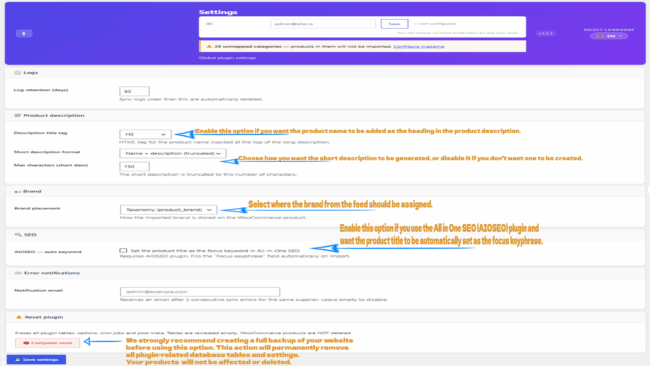Enable AIOSEO auto keyword checkbox
Image resolution: width=650 pixels, height=366 pixels.
point(123,250)
